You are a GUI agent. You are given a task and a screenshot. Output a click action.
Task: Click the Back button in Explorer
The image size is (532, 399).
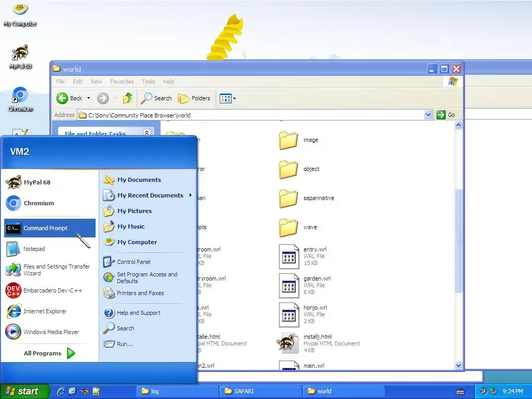click(69, 98)
